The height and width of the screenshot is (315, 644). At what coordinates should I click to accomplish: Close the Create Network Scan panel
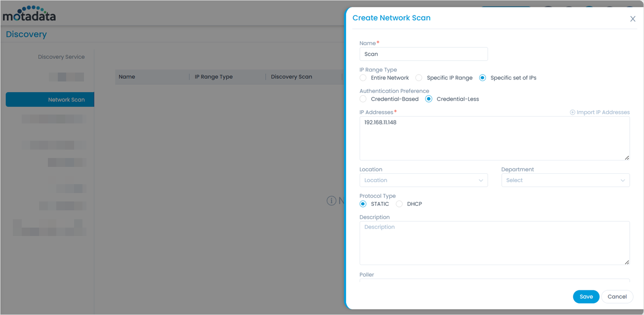coord(633,19)
